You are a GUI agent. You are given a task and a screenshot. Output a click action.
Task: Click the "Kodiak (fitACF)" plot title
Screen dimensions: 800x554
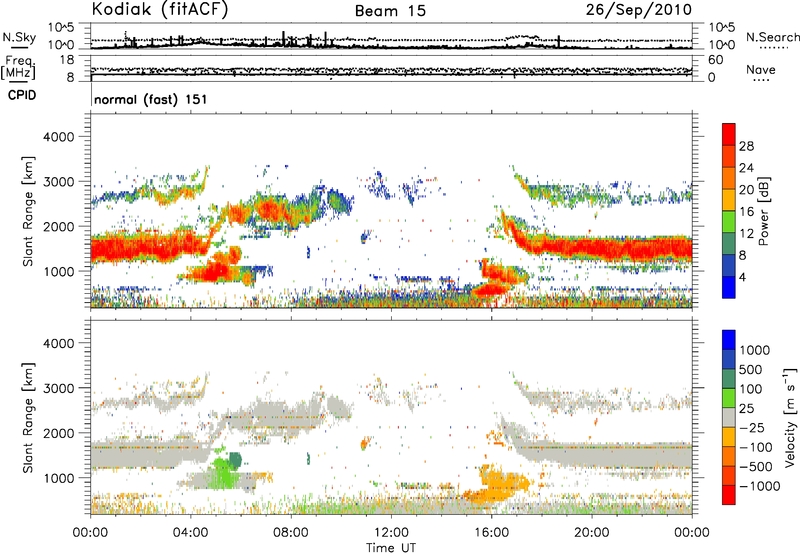tap(159, 10)
